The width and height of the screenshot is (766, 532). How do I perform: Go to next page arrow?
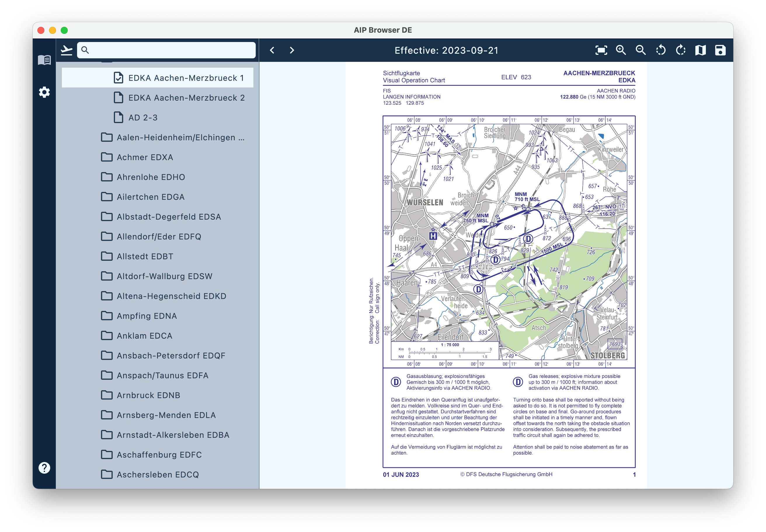[x=292, y=50]
